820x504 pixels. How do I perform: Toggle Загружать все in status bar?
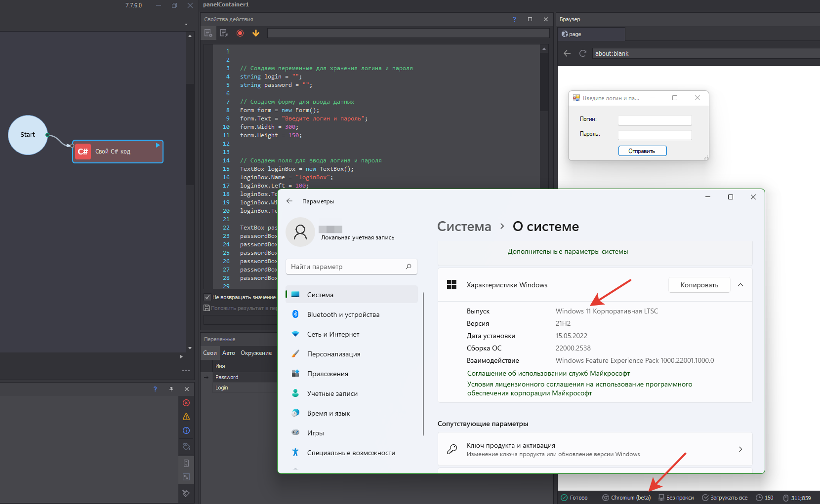(x=725, y=498)
